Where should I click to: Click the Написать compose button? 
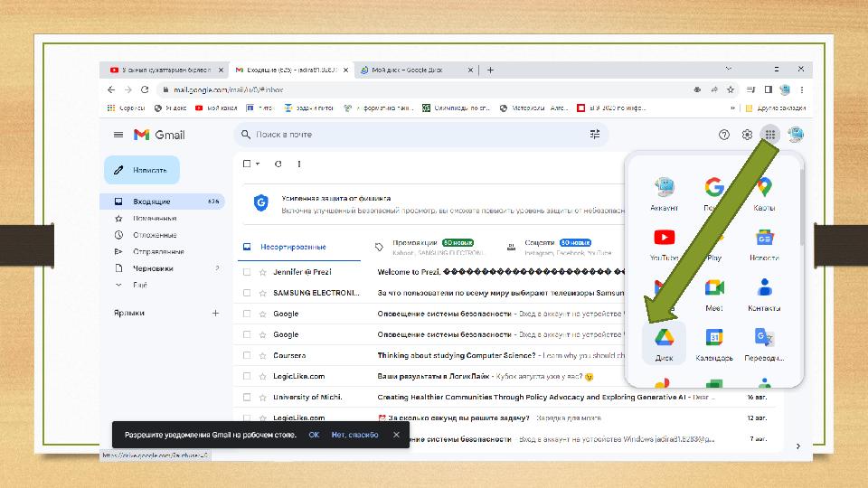pos(142,170)
